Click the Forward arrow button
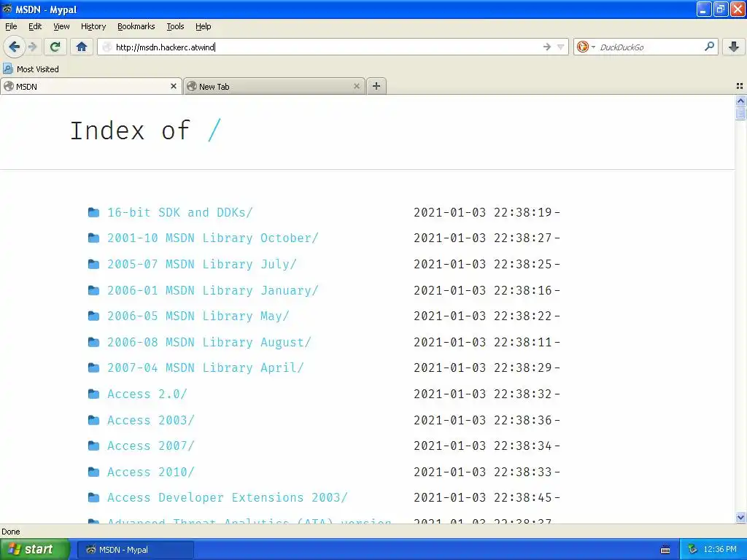The height and width of the screenshot is (560, 747). click(32, 47)
